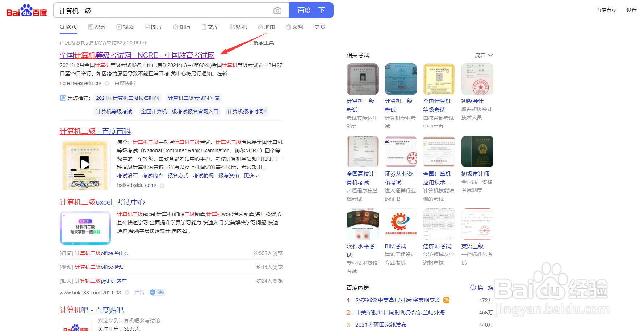Open image search camera icon
Image resolution: width=644 pixels, height=331 pixels.
tap(277, 10)
